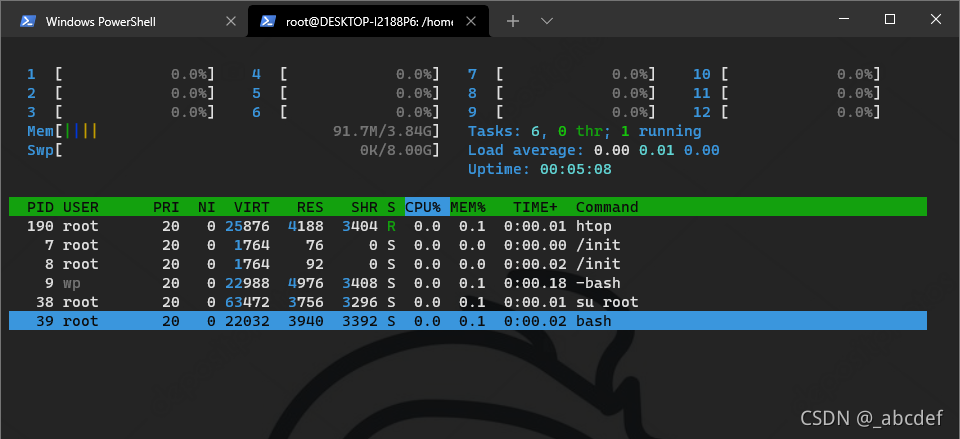Click the CPU 1 usage meter
The image size is (960, 439).
[x=121, y=75]
